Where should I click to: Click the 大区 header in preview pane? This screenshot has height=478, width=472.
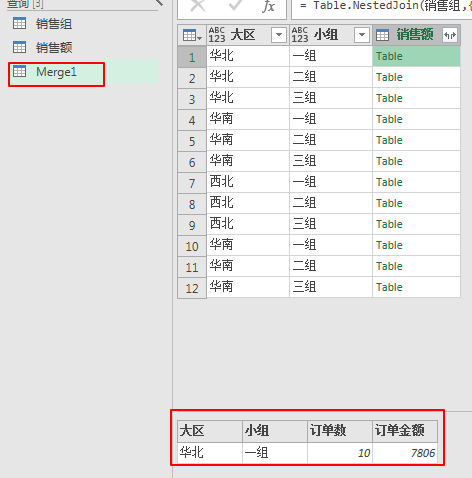[210, 431]
